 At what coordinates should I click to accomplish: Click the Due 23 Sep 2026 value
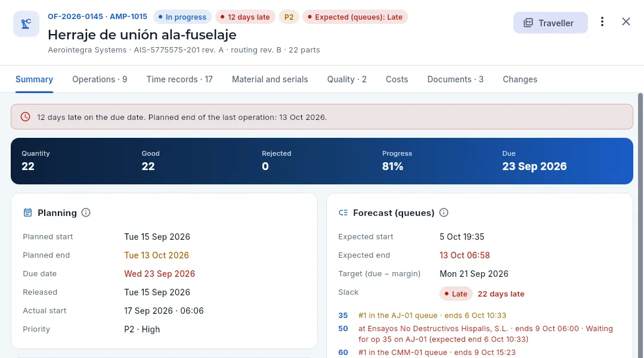pyautogui.click(x=534, y=166)
